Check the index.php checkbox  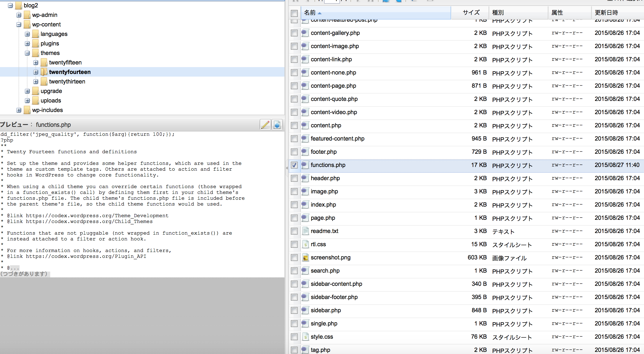pos(294,205)
